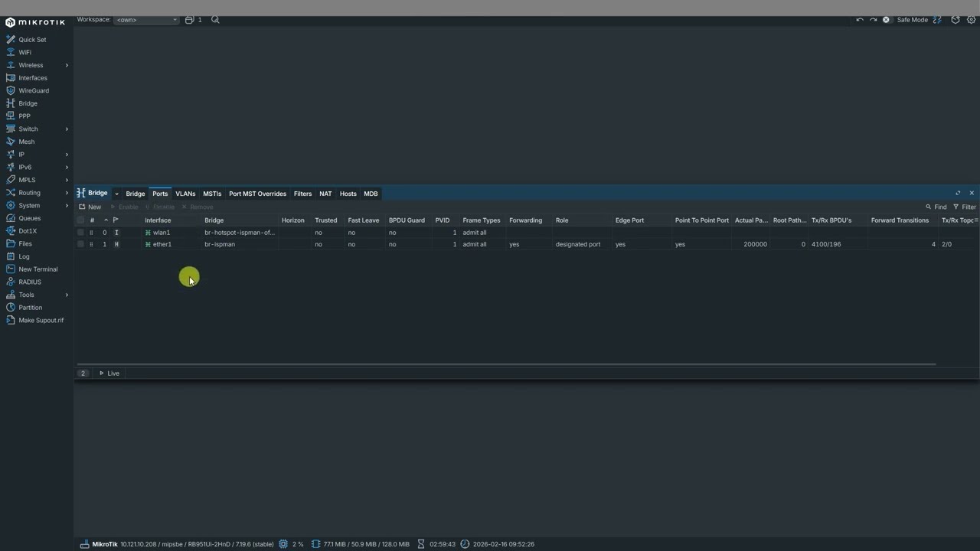This screenshot has height=551, width=980.
Task: Click the redo arrow in top bar
Action: (873, 20)
